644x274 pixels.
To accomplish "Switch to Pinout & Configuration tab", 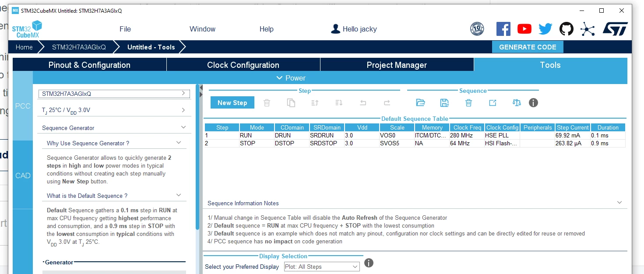I will point(89,65).
